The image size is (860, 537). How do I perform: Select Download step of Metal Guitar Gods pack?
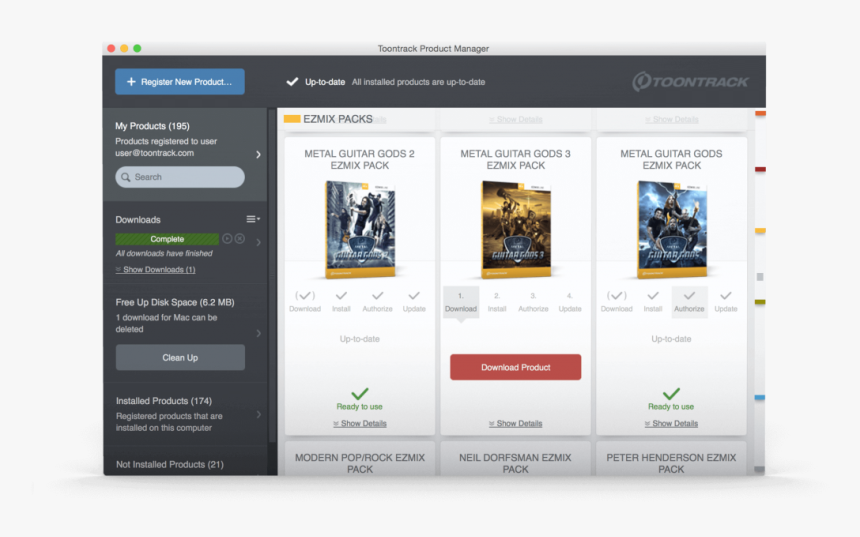click(616, 302)
